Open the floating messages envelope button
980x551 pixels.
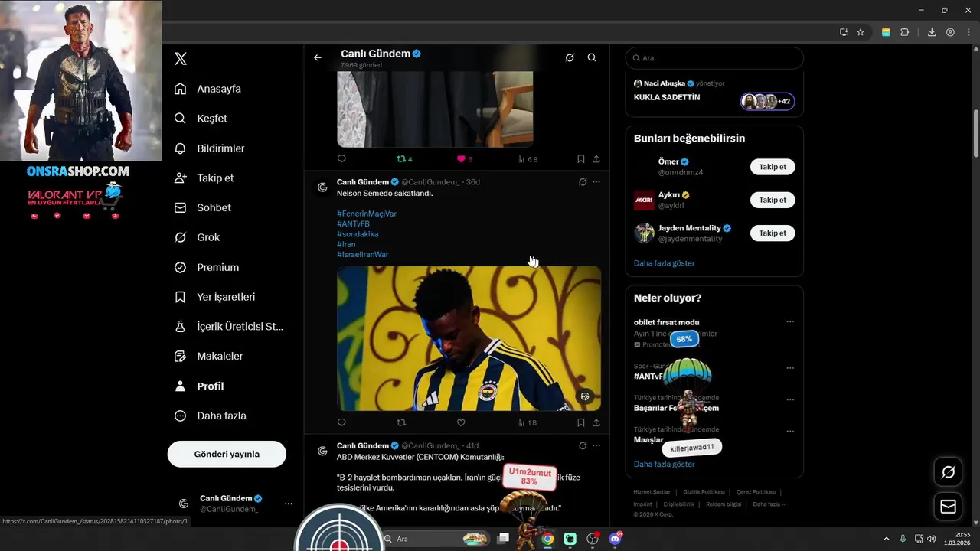pyautogui.click(x=948, y=507)
